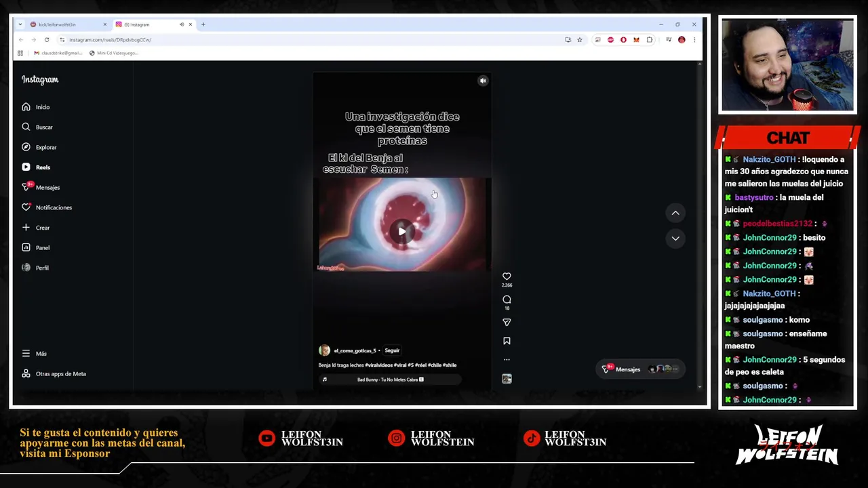
Task: Click install app icon in address bar
Action: [x=568, y=40]
